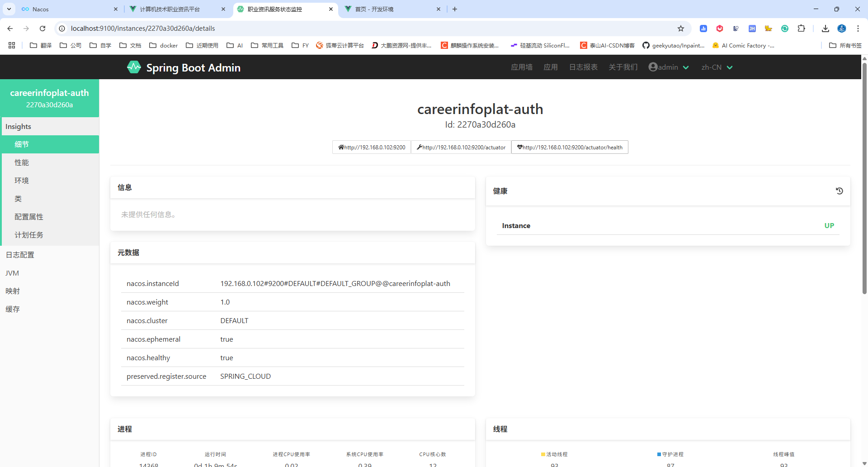The image size is (868, 467).
Task: Open the health history clock icon
Action: [x=839, y=191]
